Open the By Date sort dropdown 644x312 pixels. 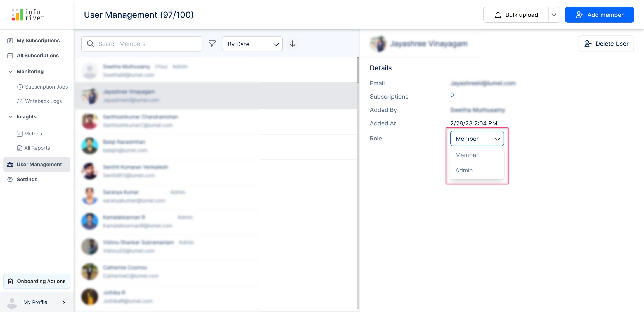coord(252,44)
